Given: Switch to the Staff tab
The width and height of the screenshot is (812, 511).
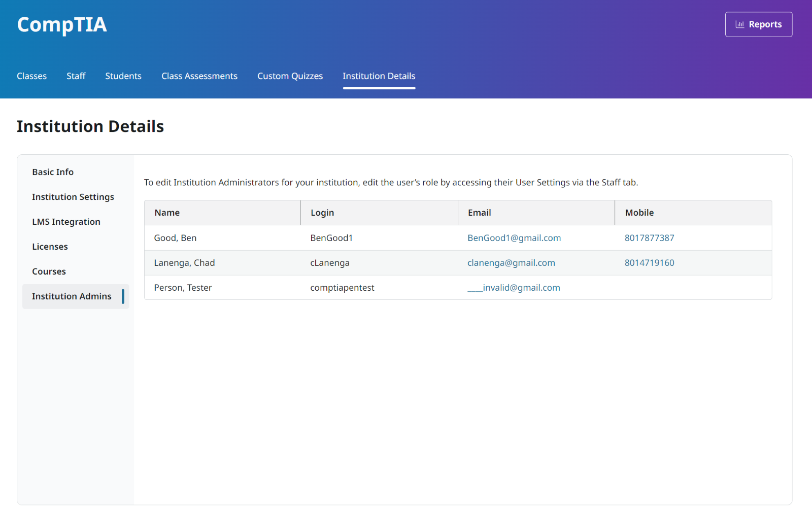Looking at the screenshot, I should [x=76, y=76].
